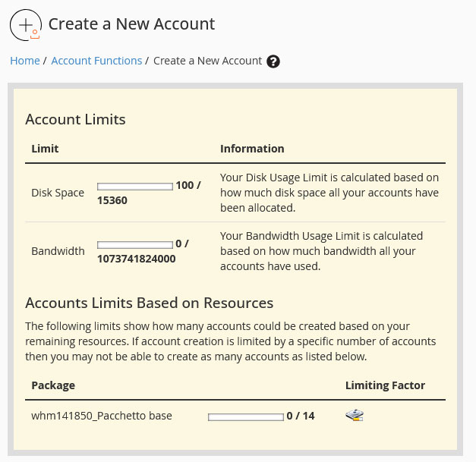Open the Account Functions breadcrumb link

(x=96, y=61)
